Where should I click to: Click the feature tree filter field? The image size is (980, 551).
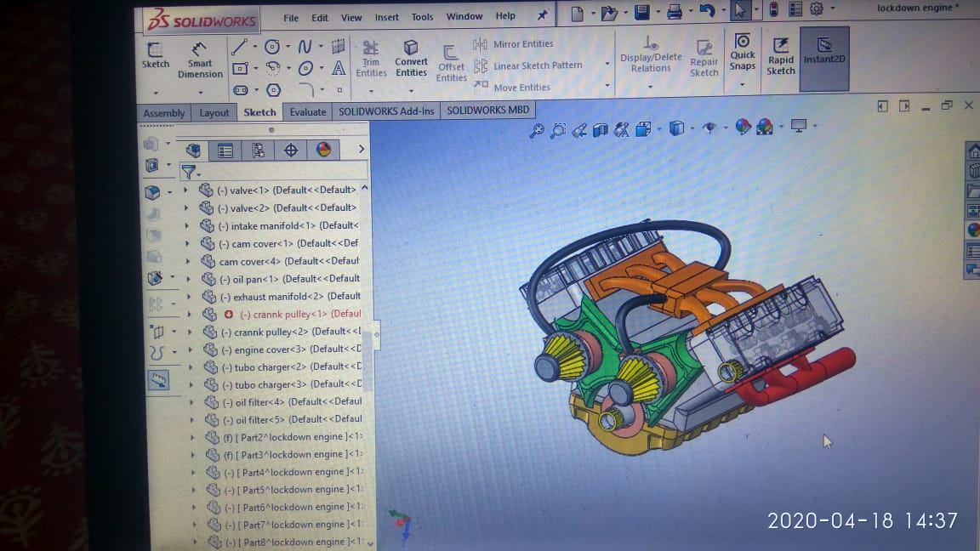point(281,171)
